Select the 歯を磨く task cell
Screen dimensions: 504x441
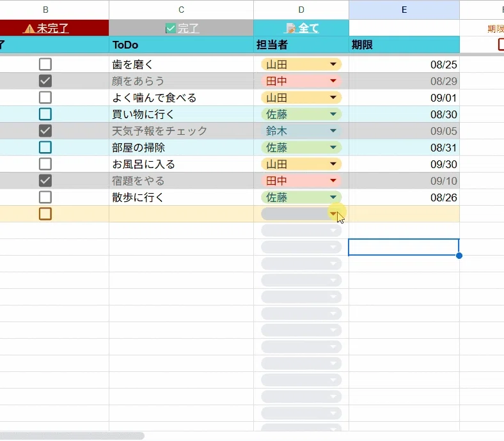click(x=181, y=65)
